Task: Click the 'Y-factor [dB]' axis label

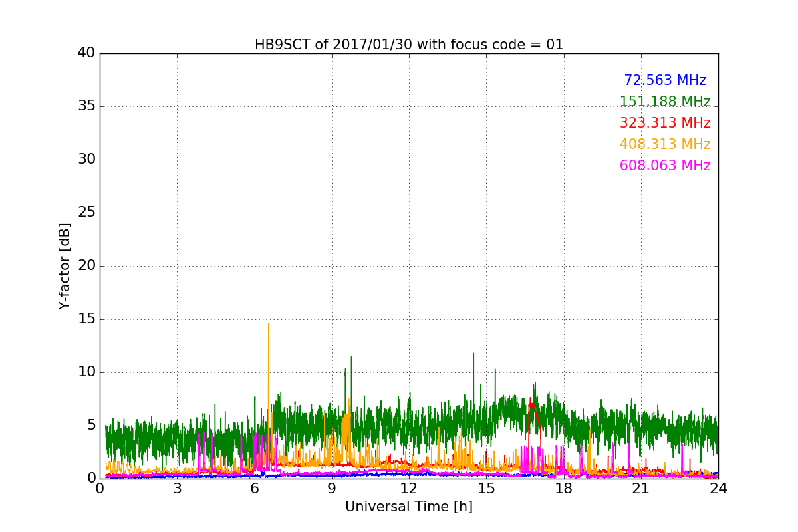Action: click(x=65, y=266)
